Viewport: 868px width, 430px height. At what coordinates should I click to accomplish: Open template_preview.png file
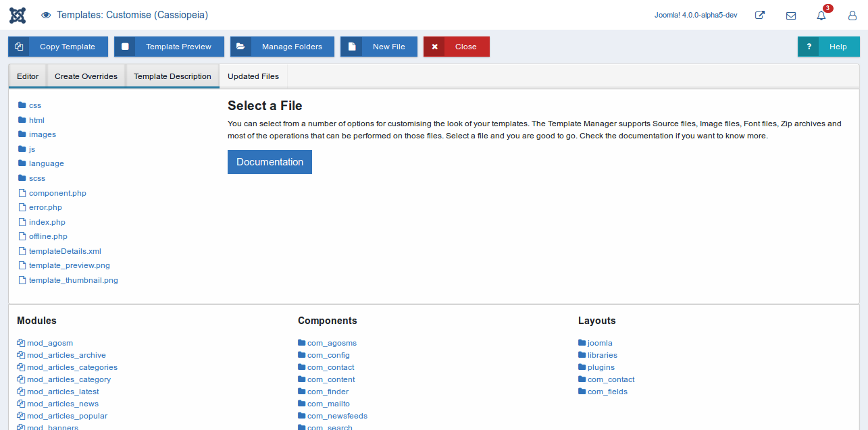pos(70,265)
